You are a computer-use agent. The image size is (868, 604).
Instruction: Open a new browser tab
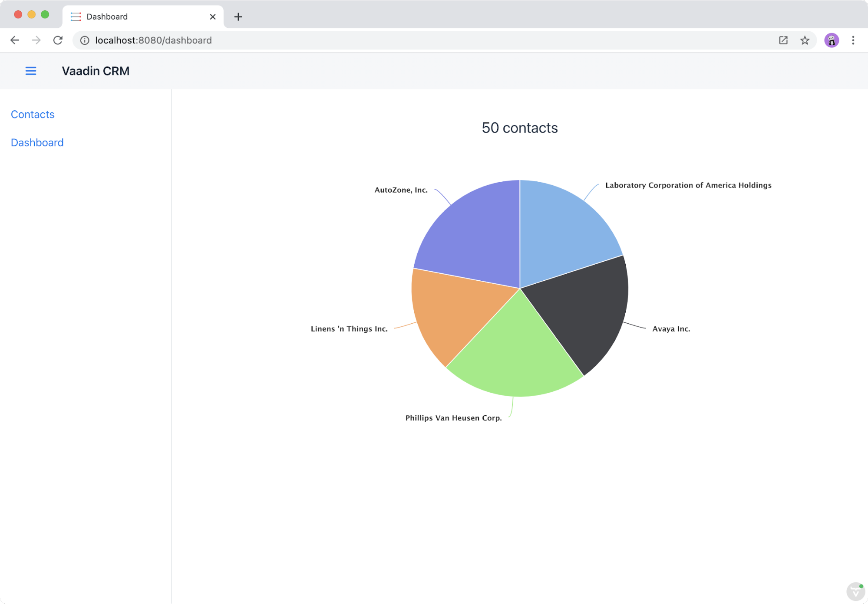(x=238, y=16)
